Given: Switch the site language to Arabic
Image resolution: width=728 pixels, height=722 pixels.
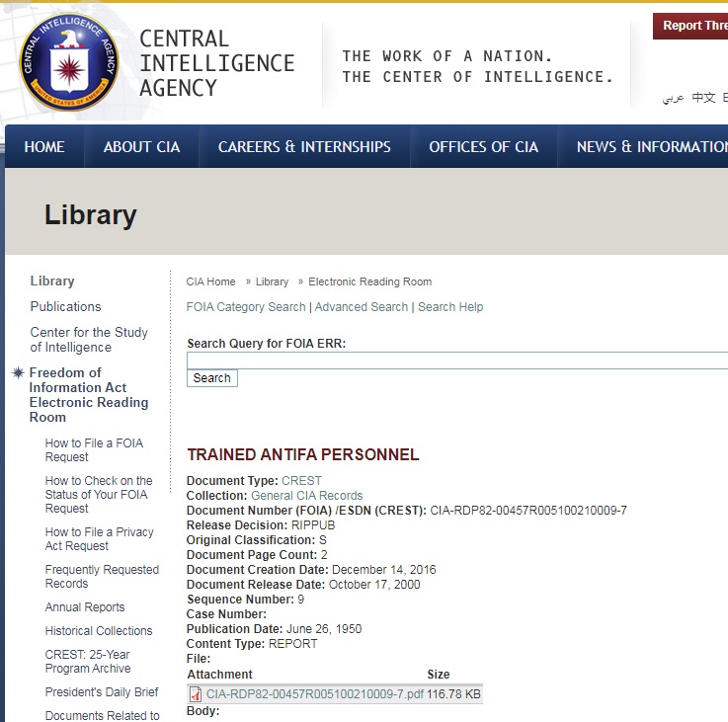Looking at the screenshot, I should point(673,98).
